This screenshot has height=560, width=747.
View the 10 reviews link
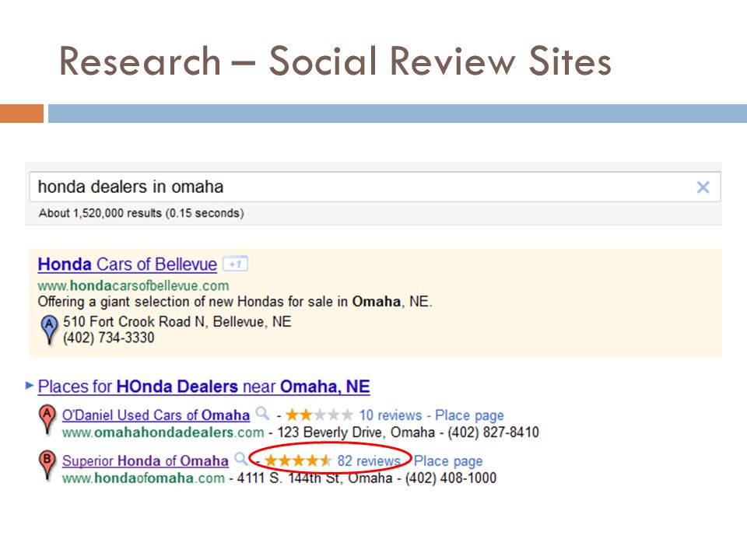[x=391, y=415]
